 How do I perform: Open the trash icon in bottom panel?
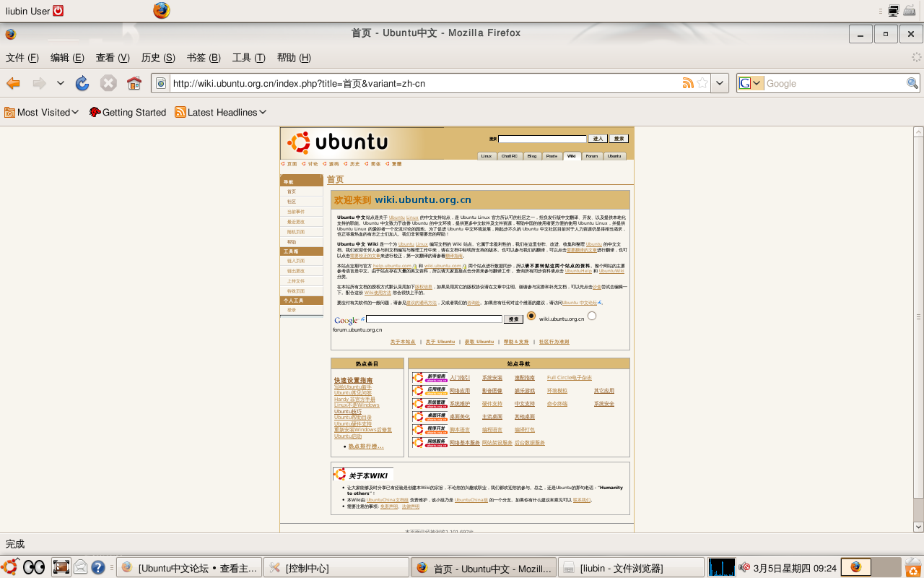[x=913, y=567]
